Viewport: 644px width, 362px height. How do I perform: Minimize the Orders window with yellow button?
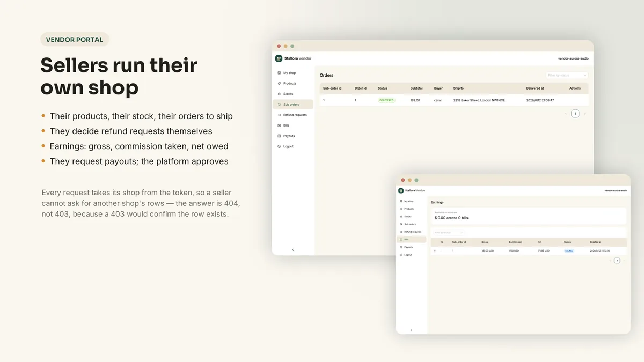(x=286, y=46)
